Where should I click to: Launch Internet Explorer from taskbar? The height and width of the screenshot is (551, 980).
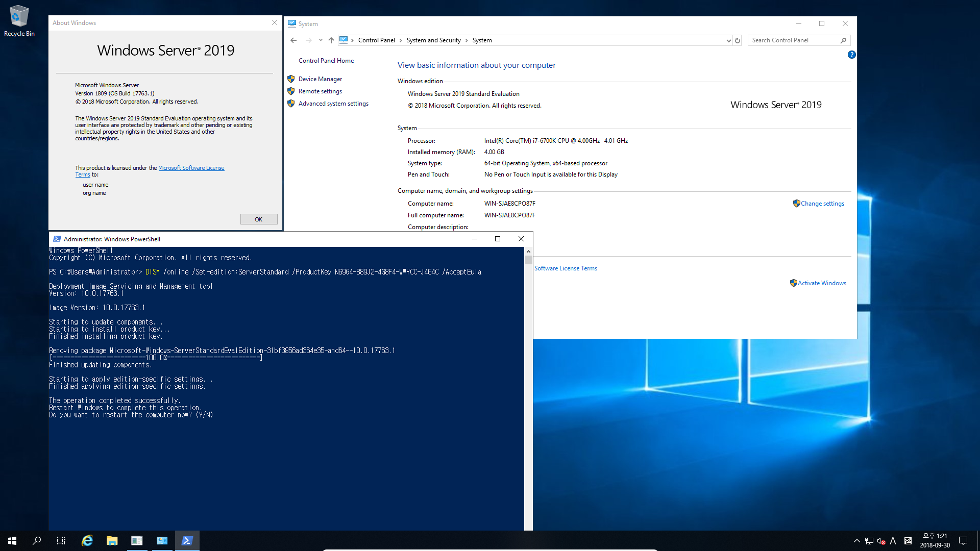pos(87,541)
